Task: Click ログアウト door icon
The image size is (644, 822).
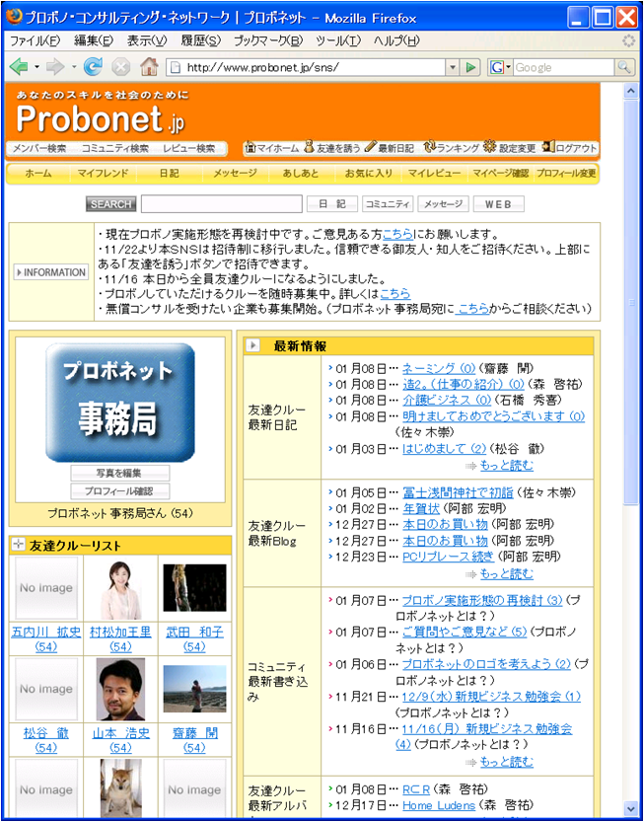Action: tap(549, 147)
